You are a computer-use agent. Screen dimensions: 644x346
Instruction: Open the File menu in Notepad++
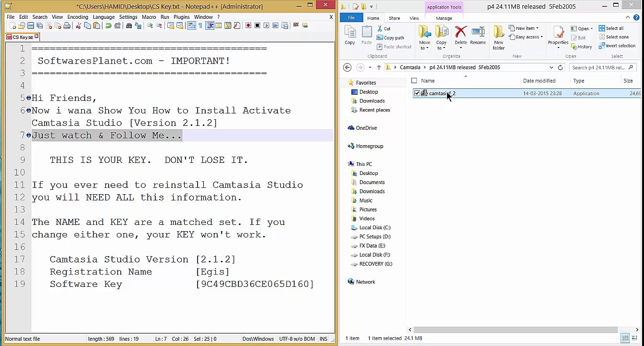click(11, 17)
